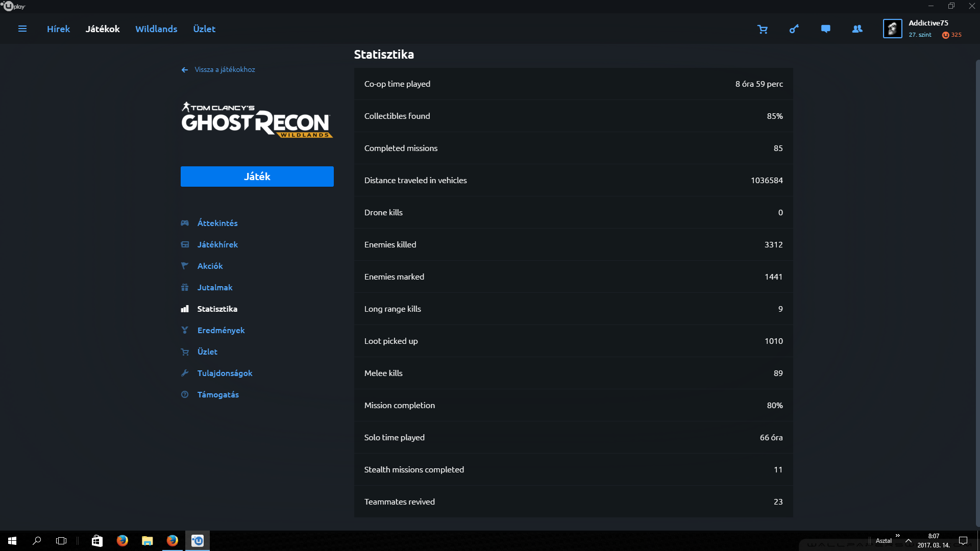This screenshot has width=980, height=551.
Task: Click the Melee kills row
Action: pos(574,373)
